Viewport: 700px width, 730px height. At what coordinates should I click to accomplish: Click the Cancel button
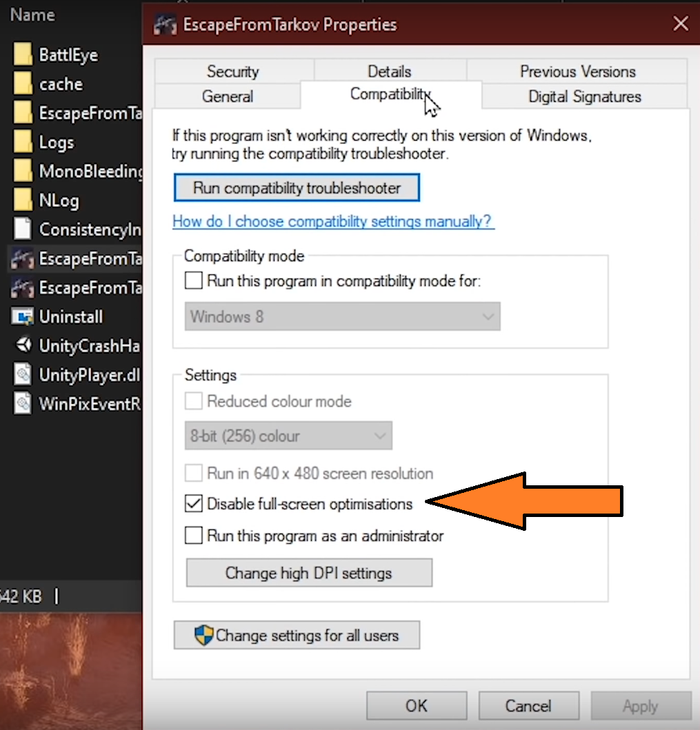click(x=528, y=706)
